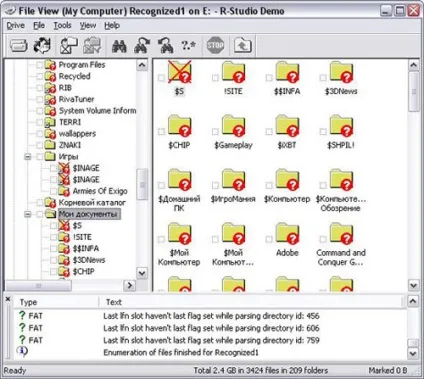The width and height of the screenshot is (424, 379).
Task: Select the $Gameplay folder icon
Action: pyautogui.click(x=233, y=126)
